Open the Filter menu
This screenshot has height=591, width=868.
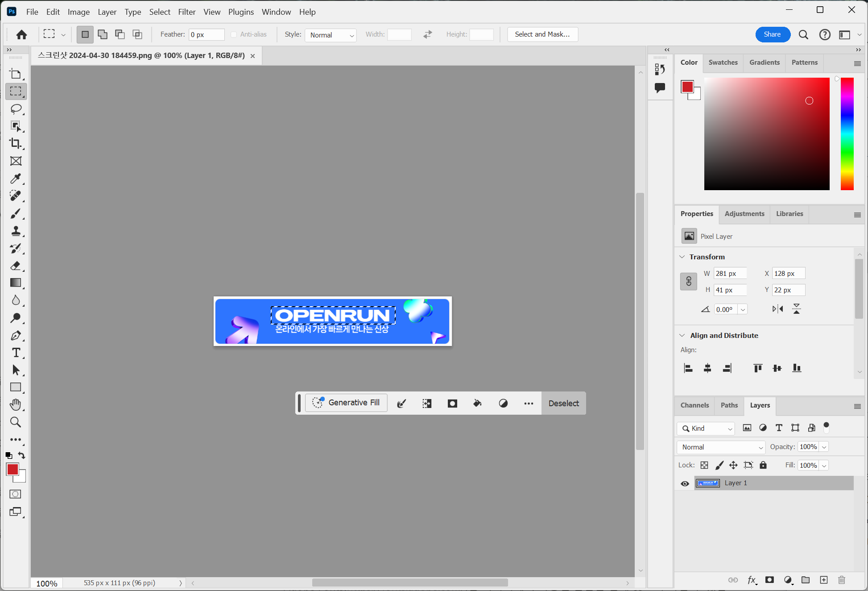click(x=186, y=12)
